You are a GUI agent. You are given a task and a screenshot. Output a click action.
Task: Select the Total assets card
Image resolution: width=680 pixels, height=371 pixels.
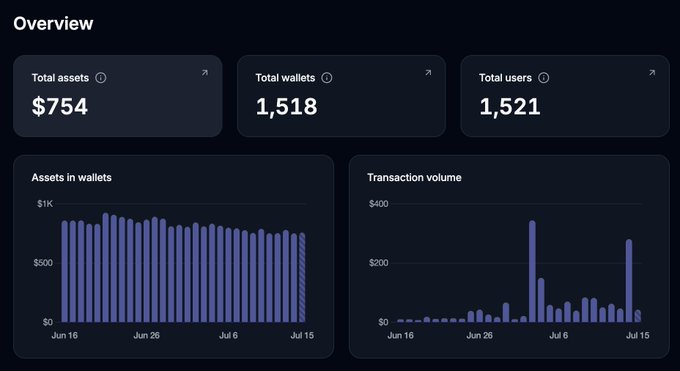tap(118, 96)
